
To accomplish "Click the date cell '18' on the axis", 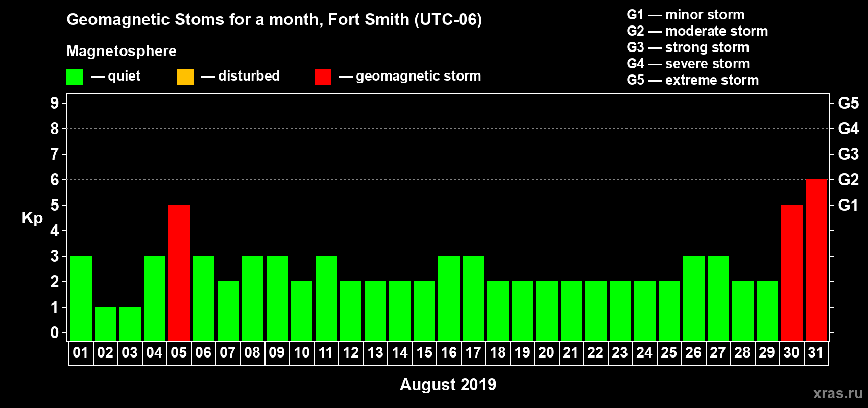I will (x=498, y=353).
